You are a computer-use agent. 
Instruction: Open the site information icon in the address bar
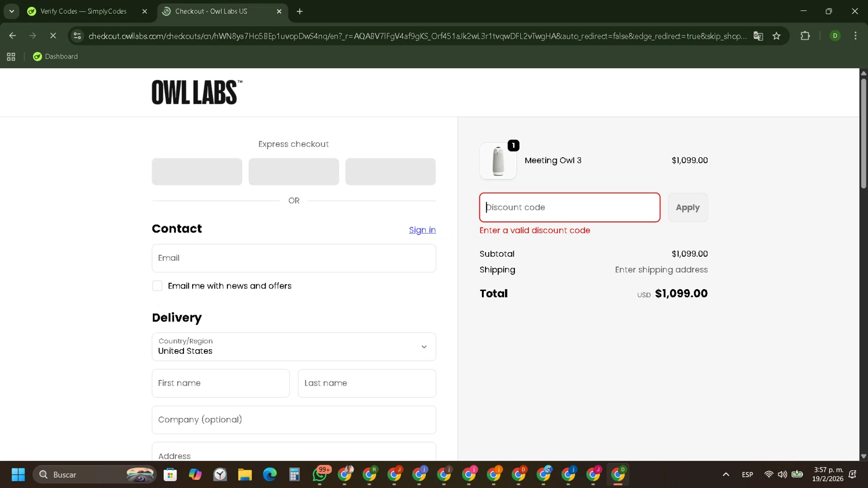click(78, 36)
